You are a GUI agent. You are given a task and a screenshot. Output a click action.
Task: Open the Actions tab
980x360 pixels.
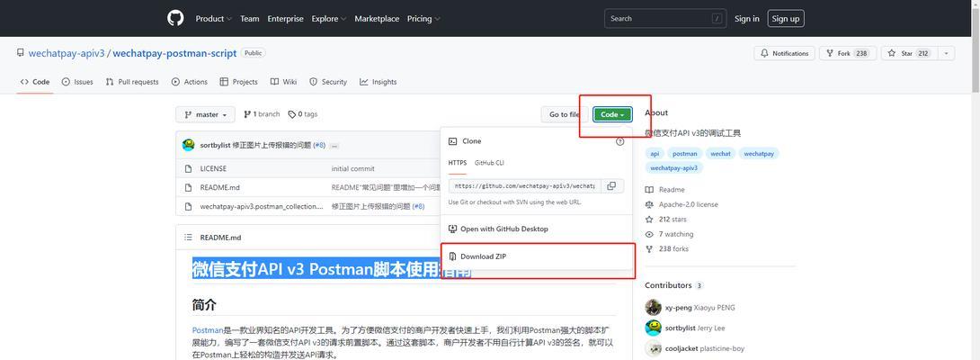[190, 82]
